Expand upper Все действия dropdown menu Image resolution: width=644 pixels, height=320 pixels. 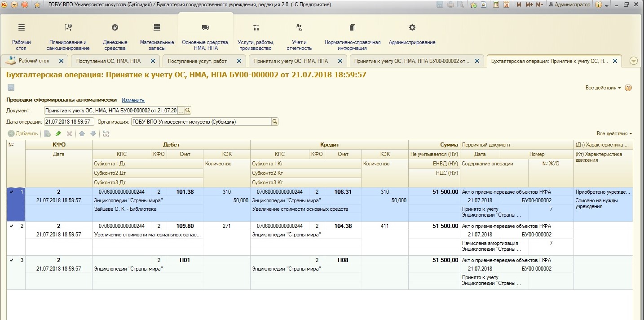(x=603, y=88)
